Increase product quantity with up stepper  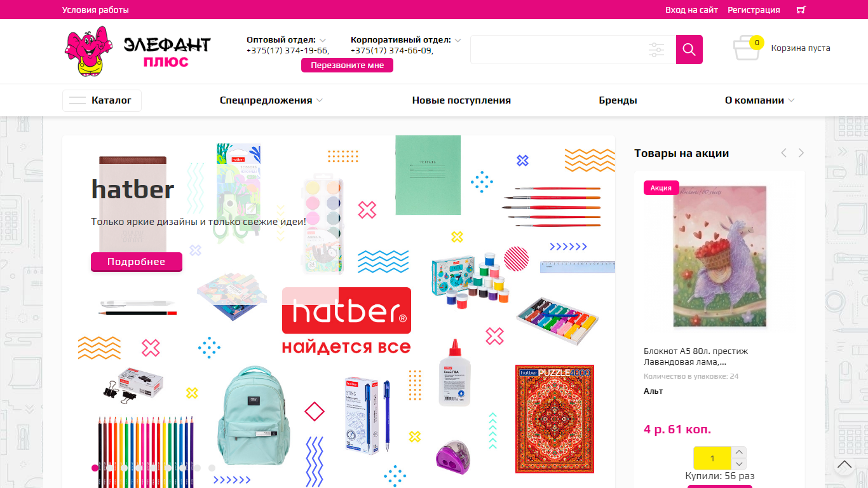click(x=738, y=452)
